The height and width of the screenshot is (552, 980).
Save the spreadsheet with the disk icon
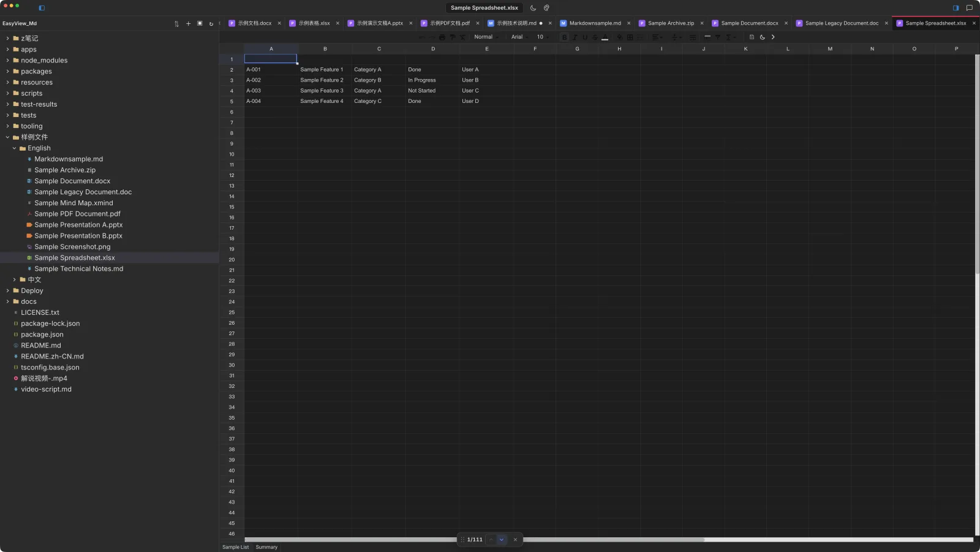(x=752, y=37)
